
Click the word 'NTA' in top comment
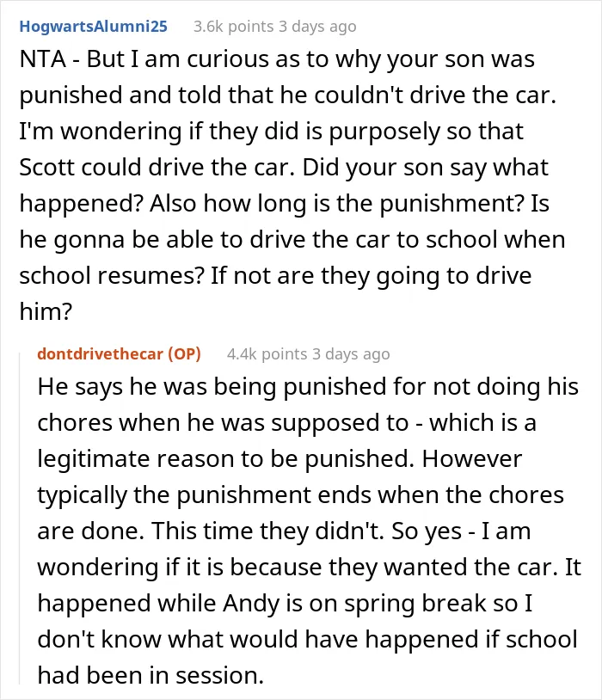tap(43, 59)
